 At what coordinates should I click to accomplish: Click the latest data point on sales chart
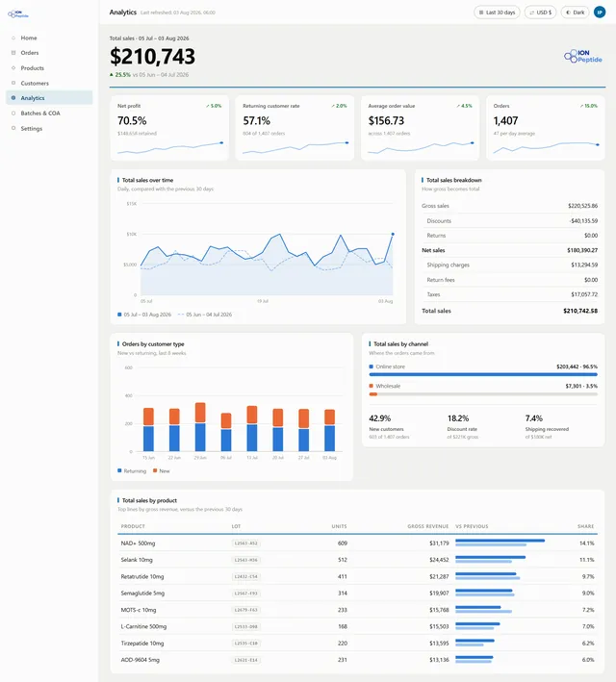point(393,234)
